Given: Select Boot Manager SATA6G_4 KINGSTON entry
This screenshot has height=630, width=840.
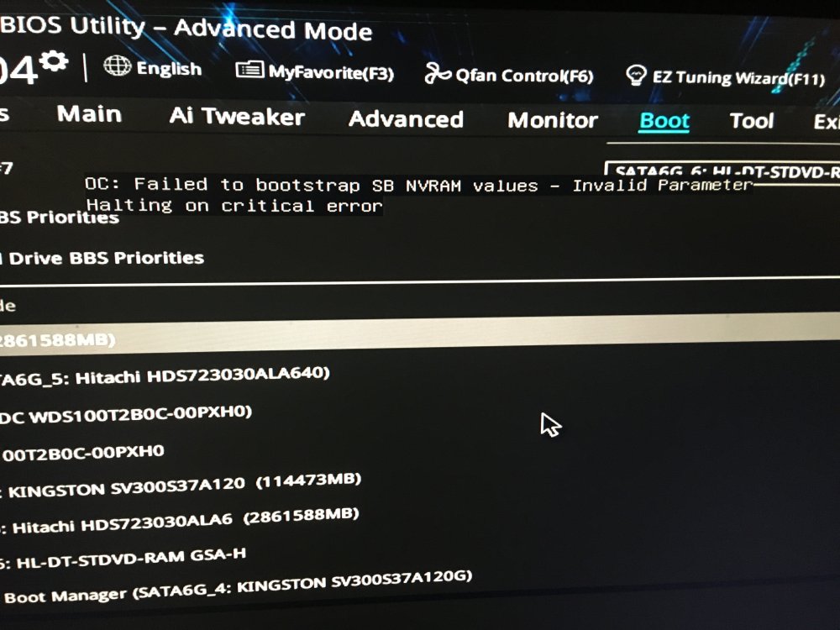Looking at the screenshot, I should click(237, 586).
